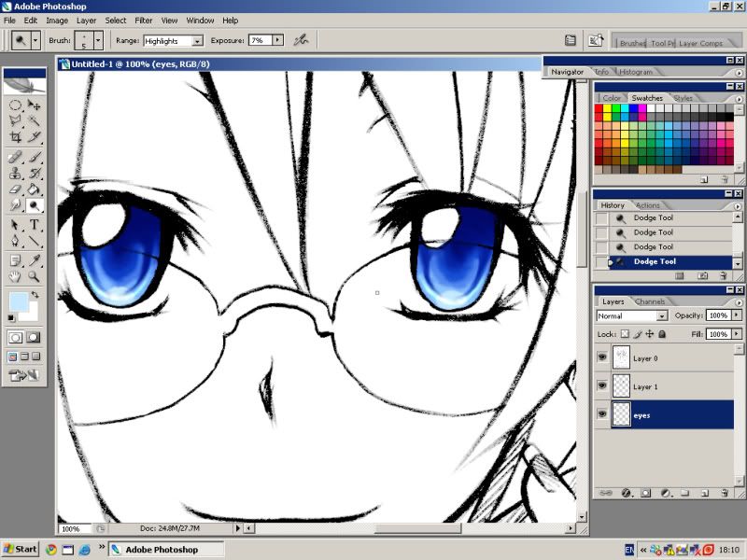747x560 pixels.
Task: Delete layer using Layers panel trash icon
Action: (x=725, y=493)
